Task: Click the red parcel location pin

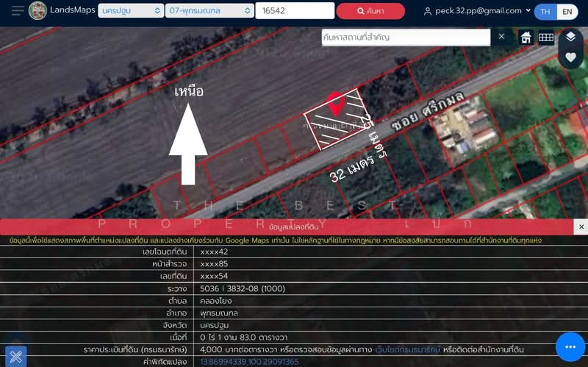Action: 335,104
